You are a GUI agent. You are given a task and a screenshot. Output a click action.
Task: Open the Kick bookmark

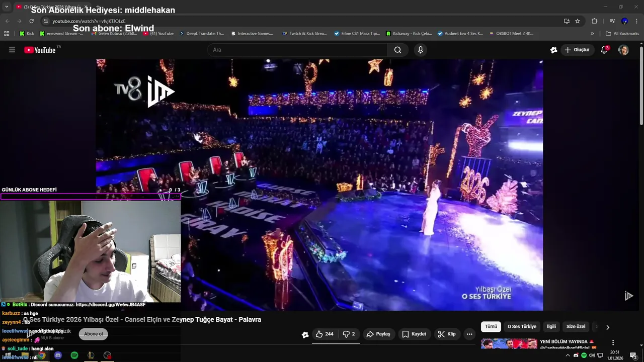(x=27, y=34)
